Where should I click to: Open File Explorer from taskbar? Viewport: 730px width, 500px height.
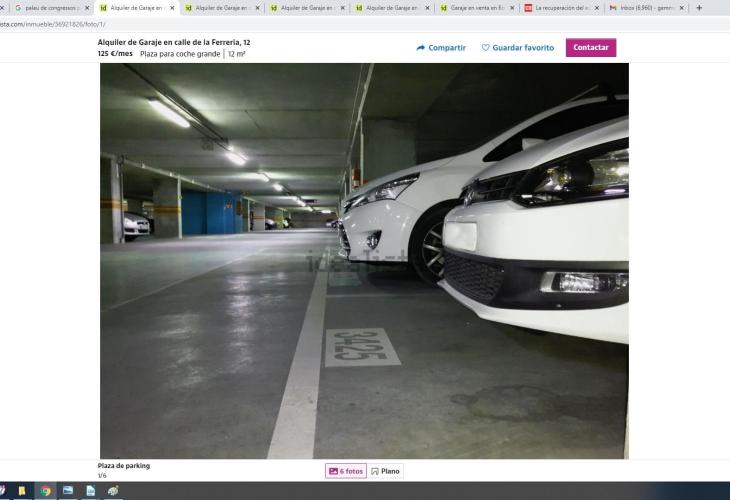(22, 491)
